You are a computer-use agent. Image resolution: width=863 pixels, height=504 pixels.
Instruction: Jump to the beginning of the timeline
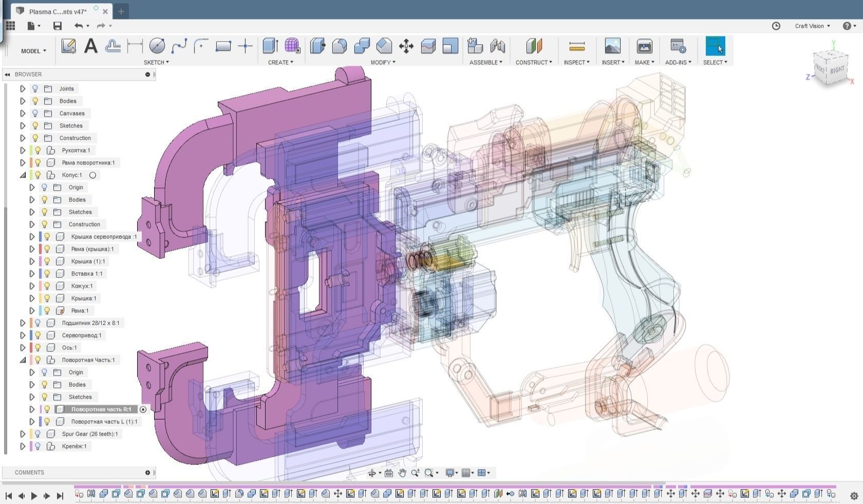click(x=9, y=496)
